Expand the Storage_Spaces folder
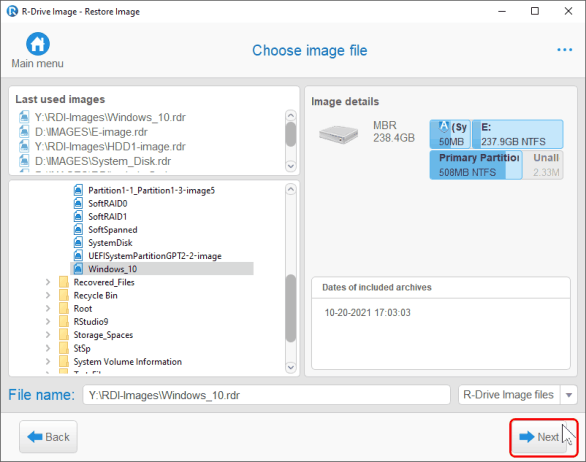Viewport: 586px width, 462px height. [48, 335]
